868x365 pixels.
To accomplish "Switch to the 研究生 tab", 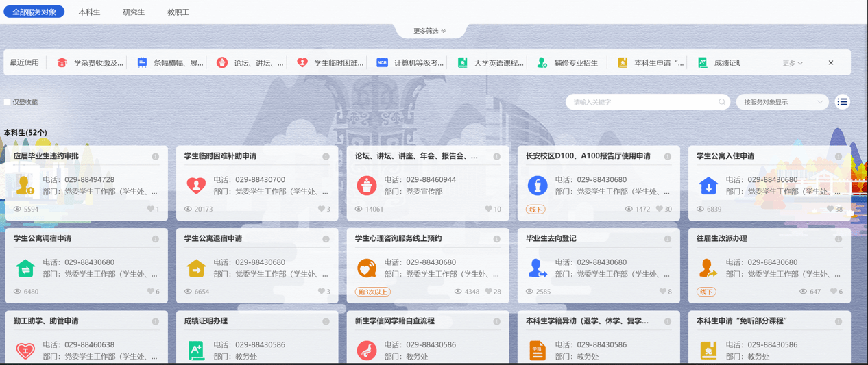I will coord(134,12).
